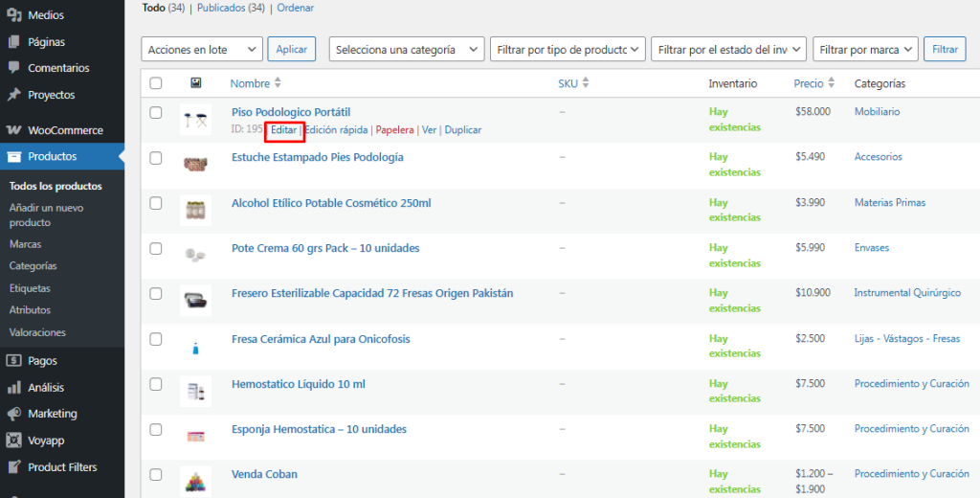Screen dimensions: 980x498
Task: Open the Hemostatico Líquido product thumbnail
Action: coord(195,391)
